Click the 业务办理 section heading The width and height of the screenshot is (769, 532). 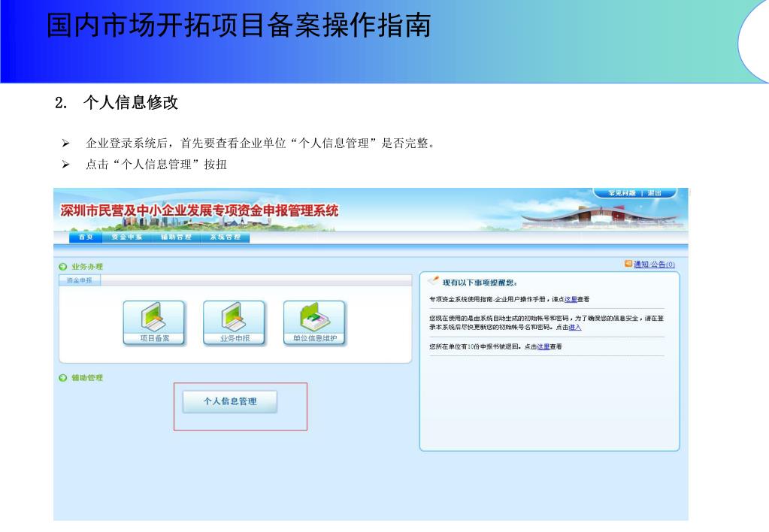86,267
